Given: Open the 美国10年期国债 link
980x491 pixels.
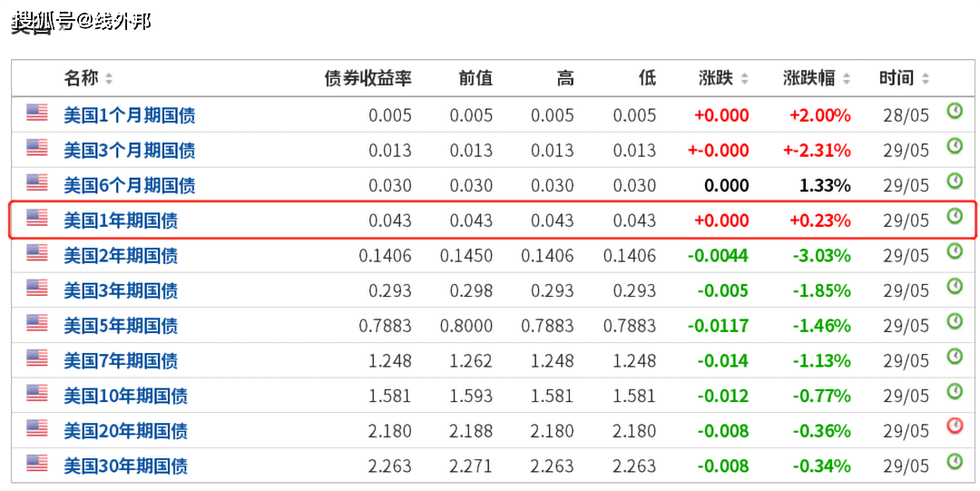Looking at the screenshot, I should [125, 396].
